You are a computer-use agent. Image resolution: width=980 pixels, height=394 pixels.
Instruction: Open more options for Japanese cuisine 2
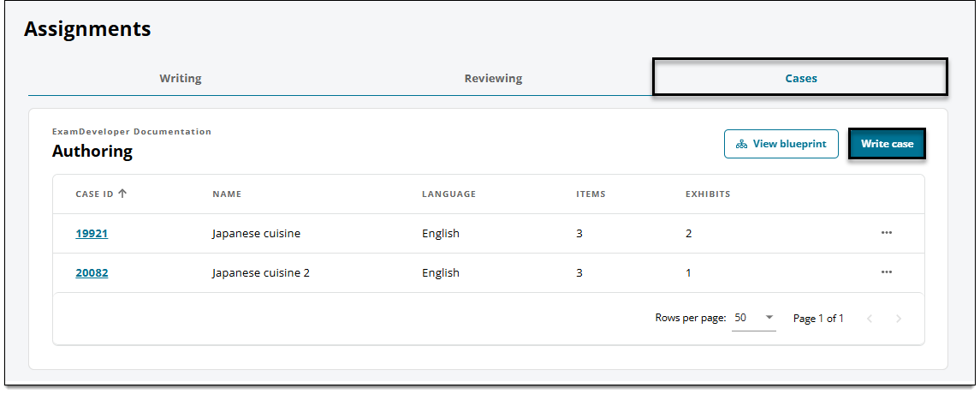coord(886,272)
